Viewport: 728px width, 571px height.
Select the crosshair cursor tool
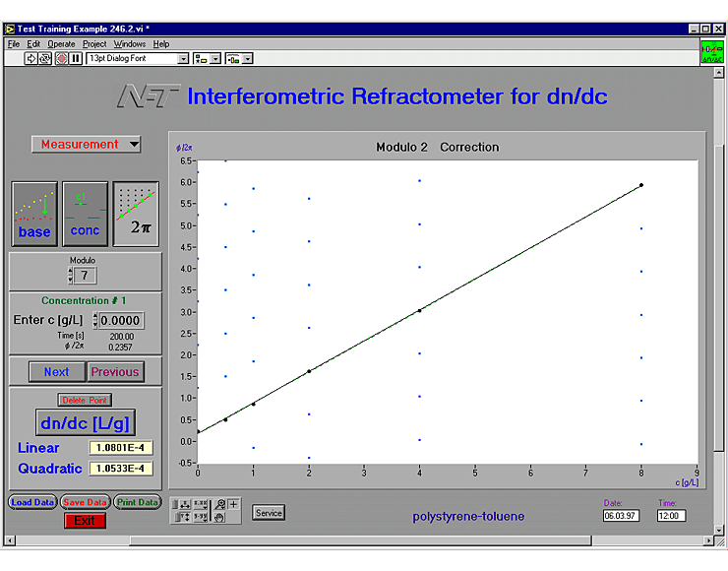[233, 504]
